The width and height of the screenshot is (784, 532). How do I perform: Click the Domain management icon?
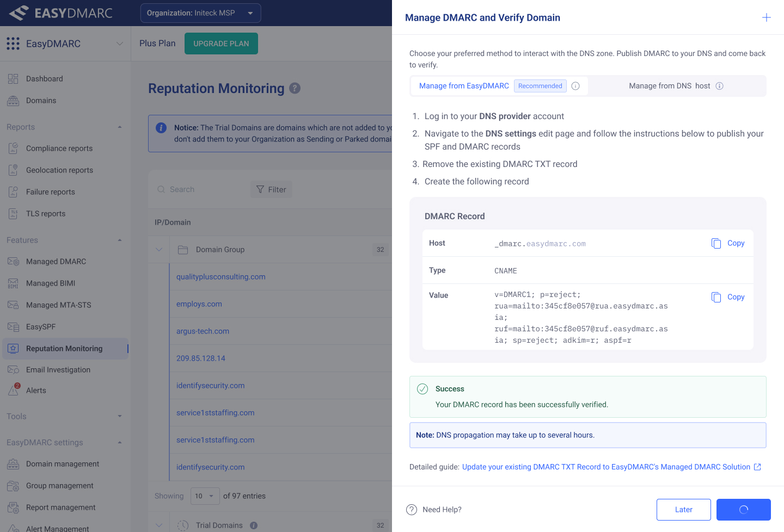tap(13, 464)
